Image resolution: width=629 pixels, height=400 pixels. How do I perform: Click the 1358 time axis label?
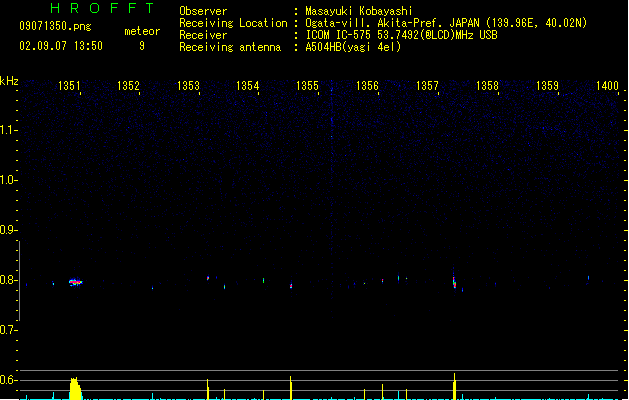(x=487, y=86)
